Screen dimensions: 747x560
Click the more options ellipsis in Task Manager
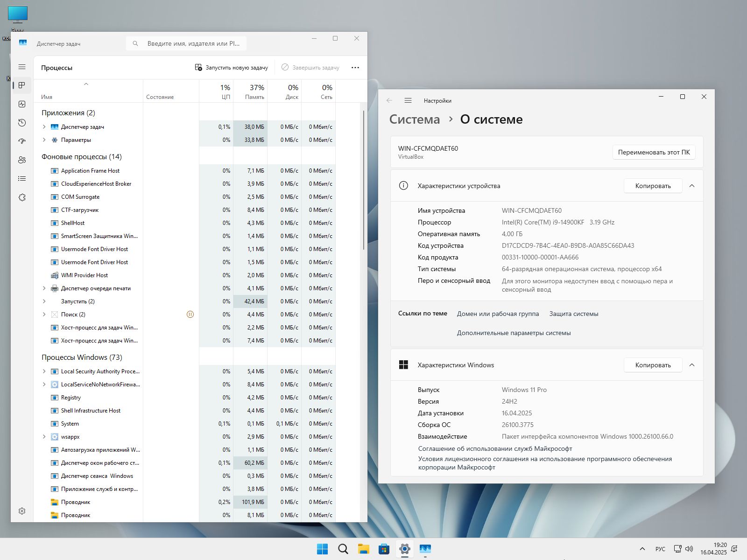355,68
